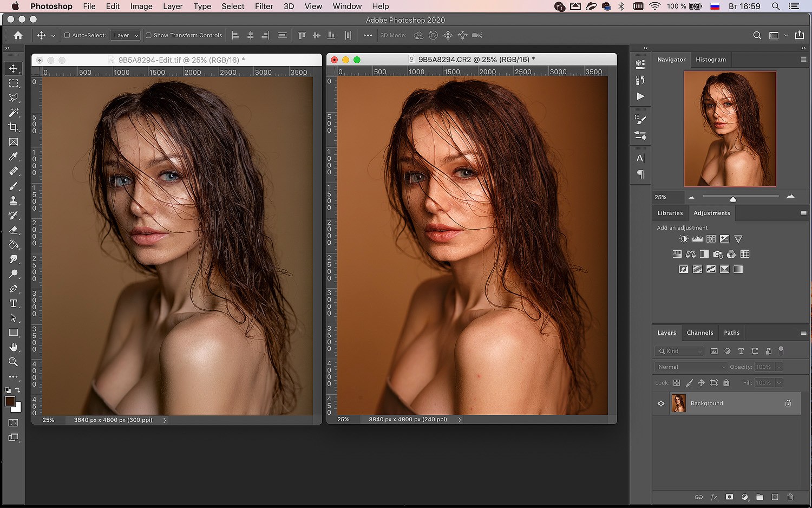Open the Auto-Select Layer dropdown

pyautogui.click(x=125, y=35)
